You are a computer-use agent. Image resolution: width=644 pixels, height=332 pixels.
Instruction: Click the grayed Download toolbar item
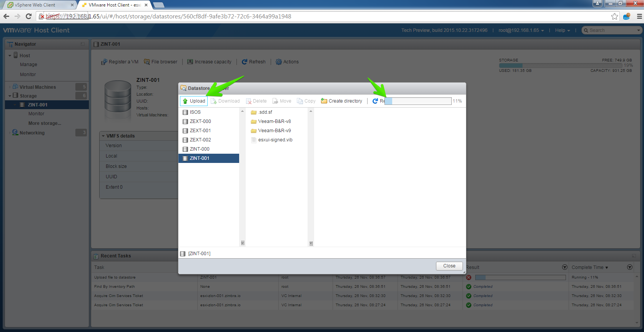click(225, 101)
